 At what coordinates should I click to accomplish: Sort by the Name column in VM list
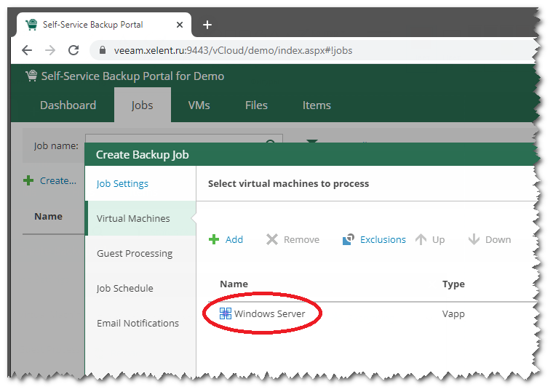point(234,284)
